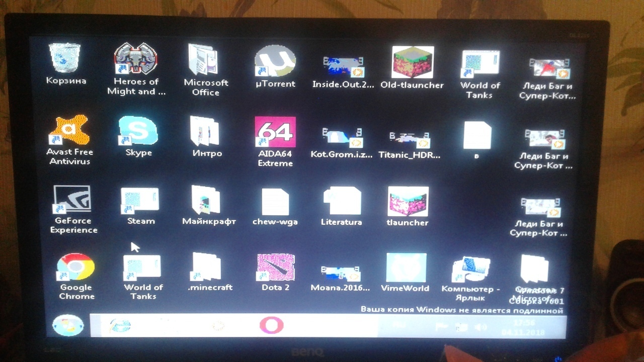The width and height of the screenshot is (644, 362).
Task: Open the Майнкрафт folder
Action: 207,200
